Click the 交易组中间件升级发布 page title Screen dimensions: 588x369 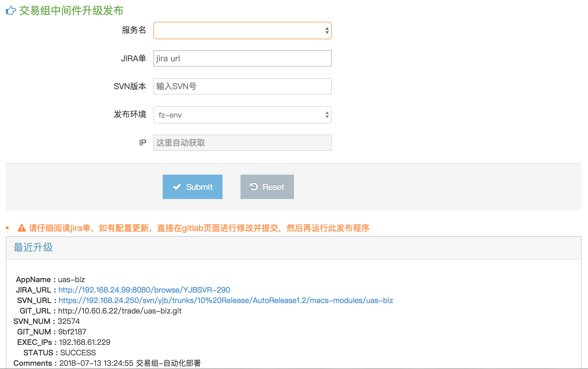click(71, 11)
